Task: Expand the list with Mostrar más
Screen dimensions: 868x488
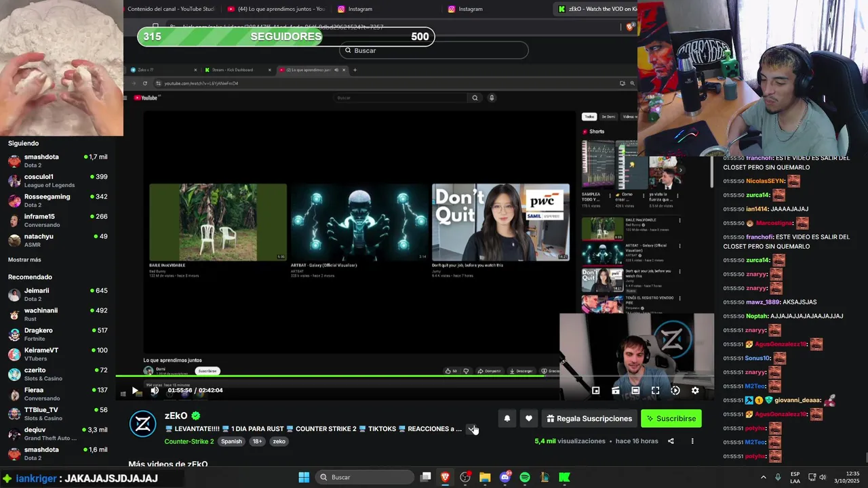Action: (x=24, y=260)
